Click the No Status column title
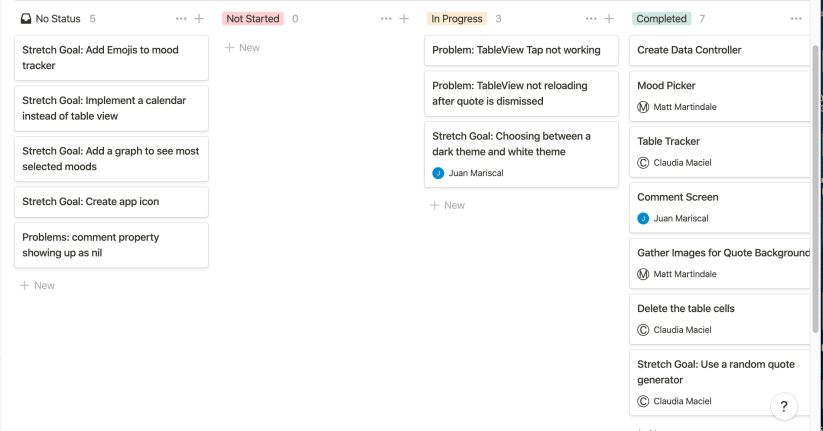Image resolution: width=823 pixels, height=431 pixels. tap(58, 19)
